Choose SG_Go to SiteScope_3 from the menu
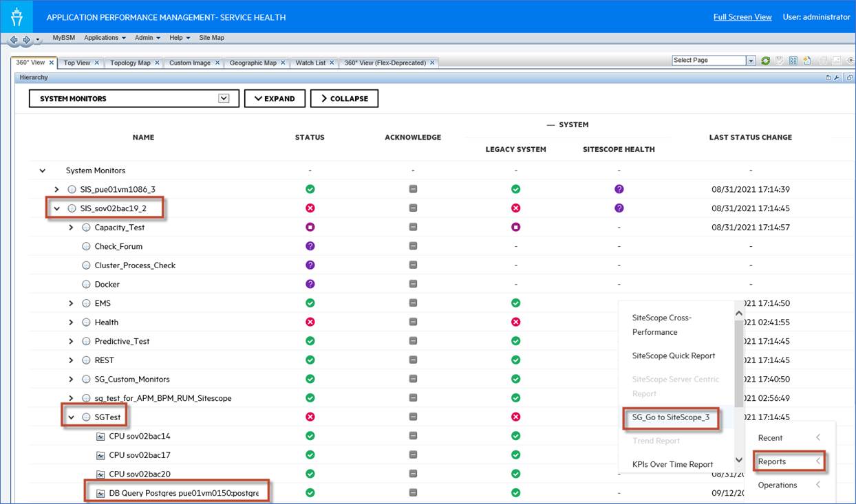Screen dimensions: 856x504 tap(671, 418)
